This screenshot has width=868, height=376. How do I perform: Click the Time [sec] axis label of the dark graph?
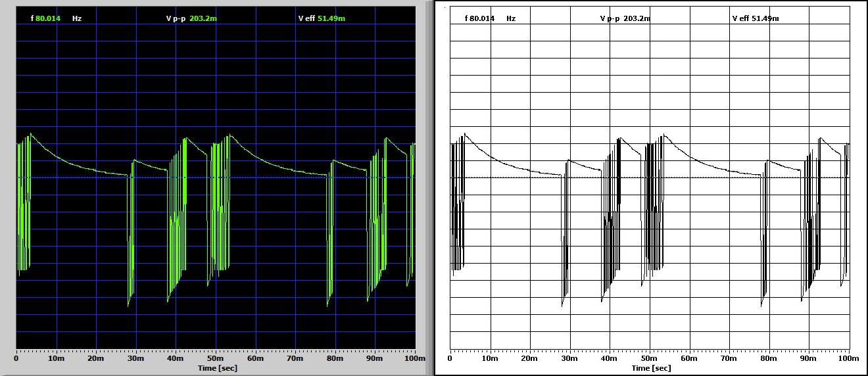218,368
